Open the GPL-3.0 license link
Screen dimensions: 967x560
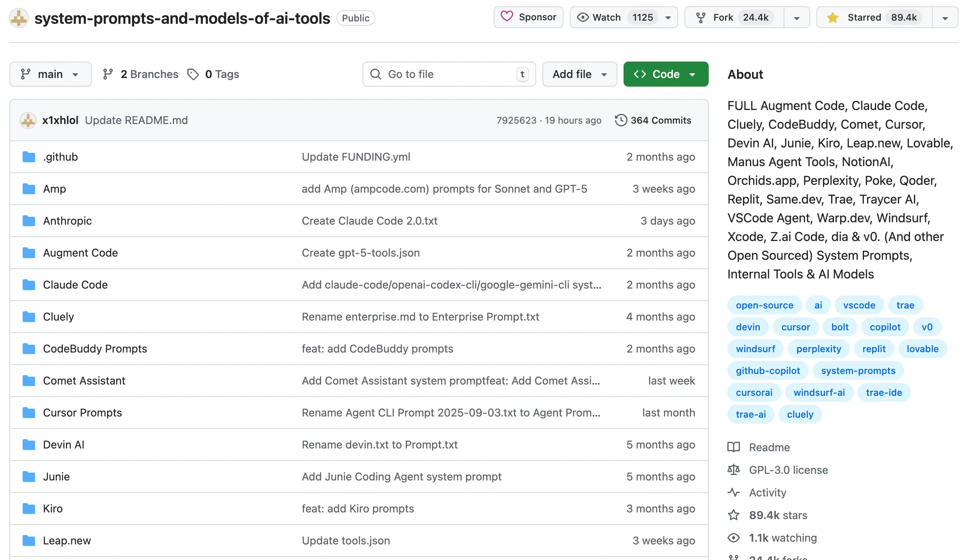pos(788,470)
